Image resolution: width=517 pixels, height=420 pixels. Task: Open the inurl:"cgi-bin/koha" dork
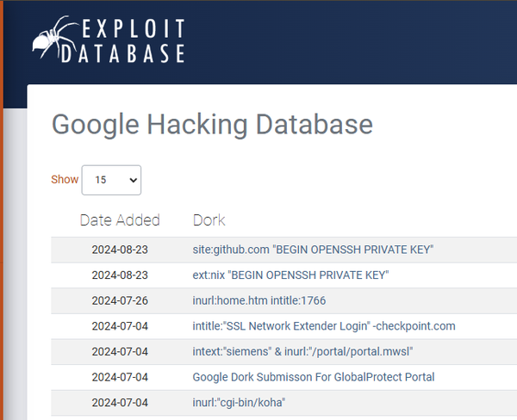tap(239, 402)
